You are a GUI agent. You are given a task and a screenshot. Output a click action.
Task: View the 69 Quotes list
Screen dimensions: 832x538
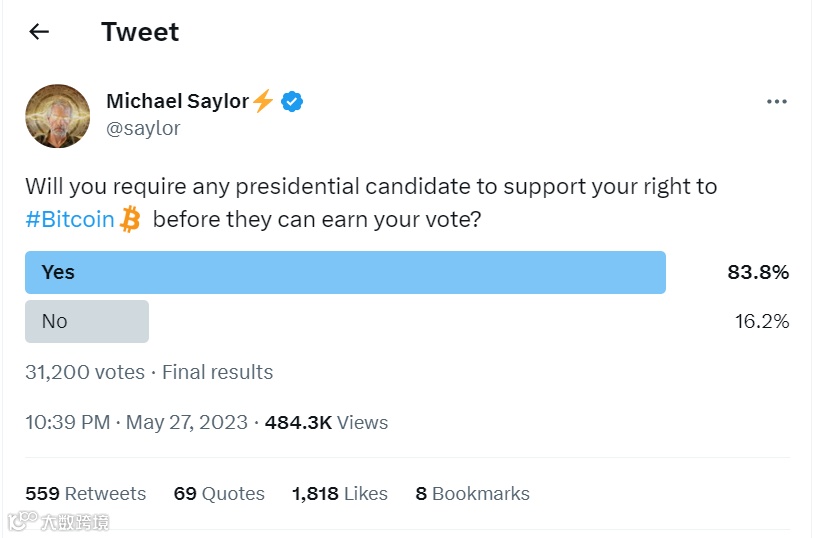(219, 493)
